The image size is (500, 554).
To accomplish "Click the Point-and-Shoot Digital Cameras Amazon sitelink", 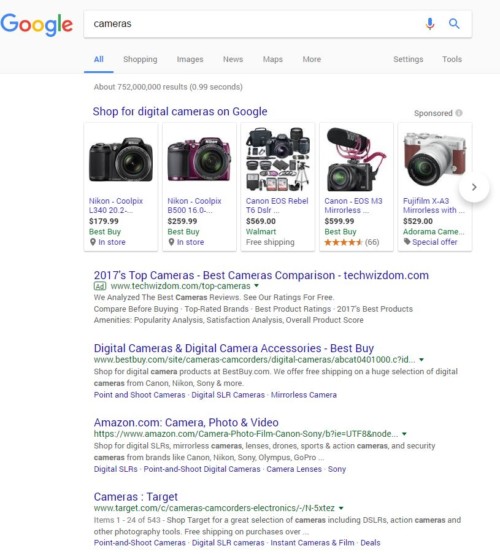I will 202,469.
